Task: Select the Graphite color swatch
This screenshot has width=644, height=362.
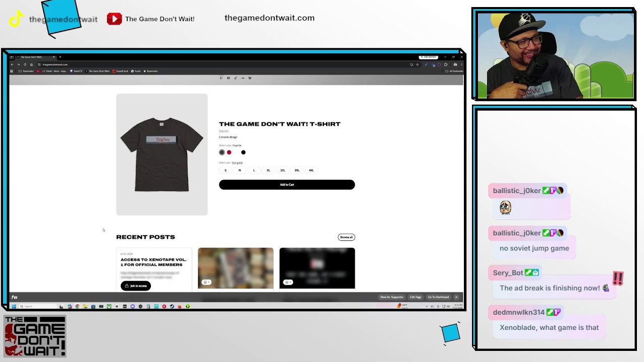Action: (x=222, y=152)
